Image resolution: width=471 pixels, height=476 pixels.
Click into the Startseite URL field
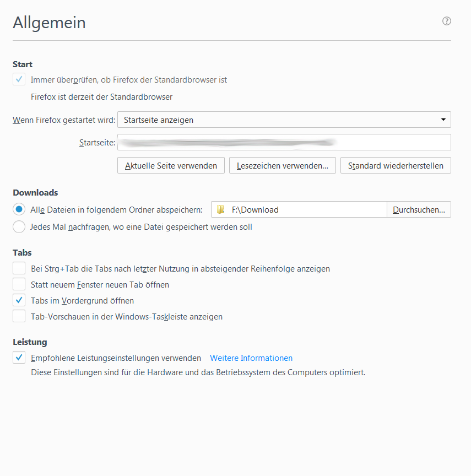pos(284,142)
